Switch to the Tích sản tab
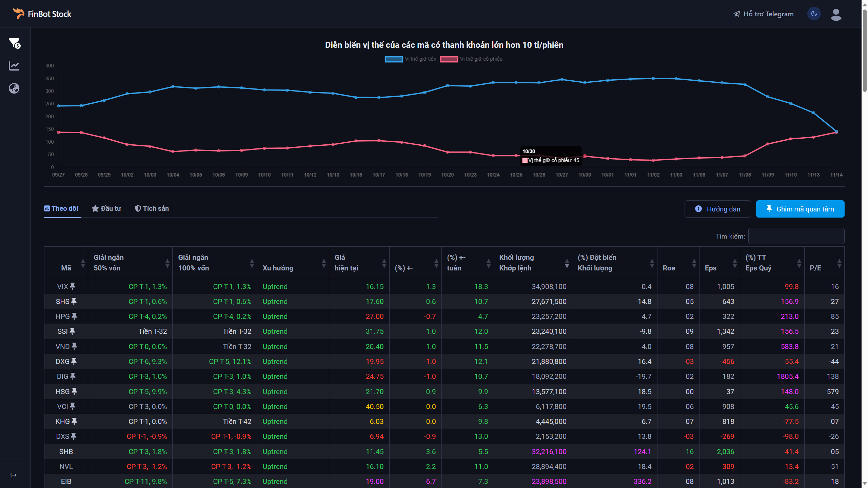 pyautogui.click(x=152, y=208)
